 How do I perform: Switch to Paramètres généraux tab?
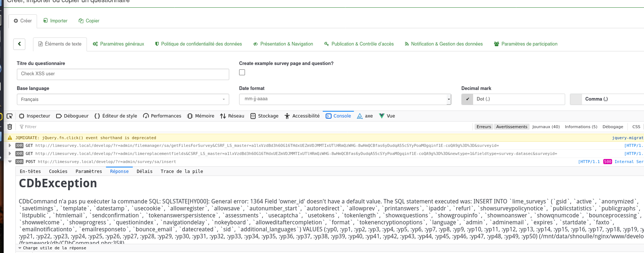click(118, 44)
